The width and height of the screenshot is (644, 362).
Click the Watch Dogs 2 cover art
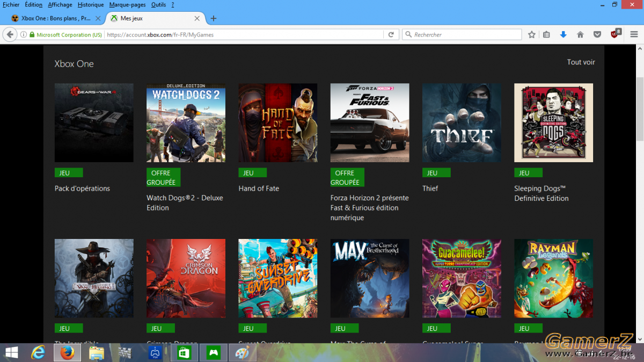pyautogui.click(x=186, y=122)
